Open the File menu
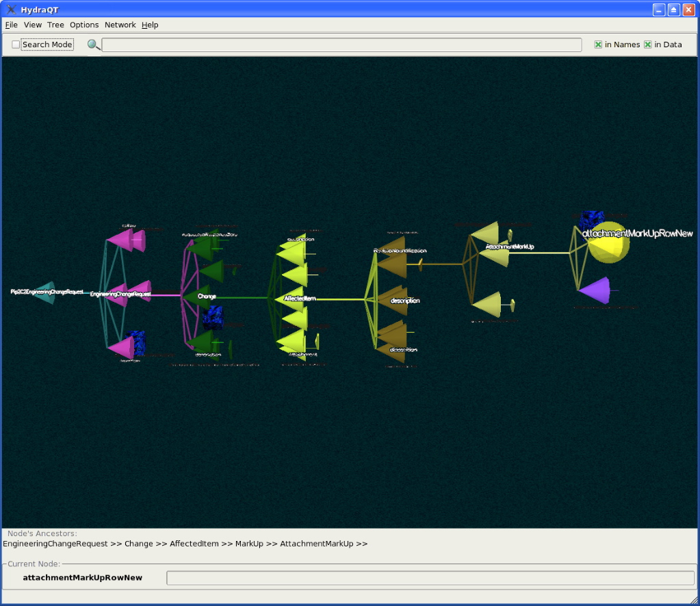The width and height of the screenshot is (700, 606). pyautogui.click(x=11, y=25)
